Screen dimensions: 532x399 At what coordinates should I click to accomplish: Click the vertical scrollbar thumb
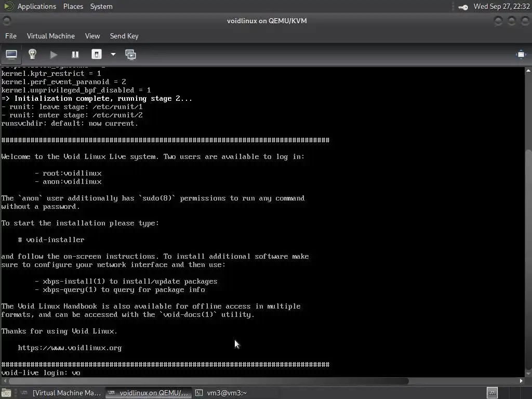pyautogui.click(x=528, y=260)
